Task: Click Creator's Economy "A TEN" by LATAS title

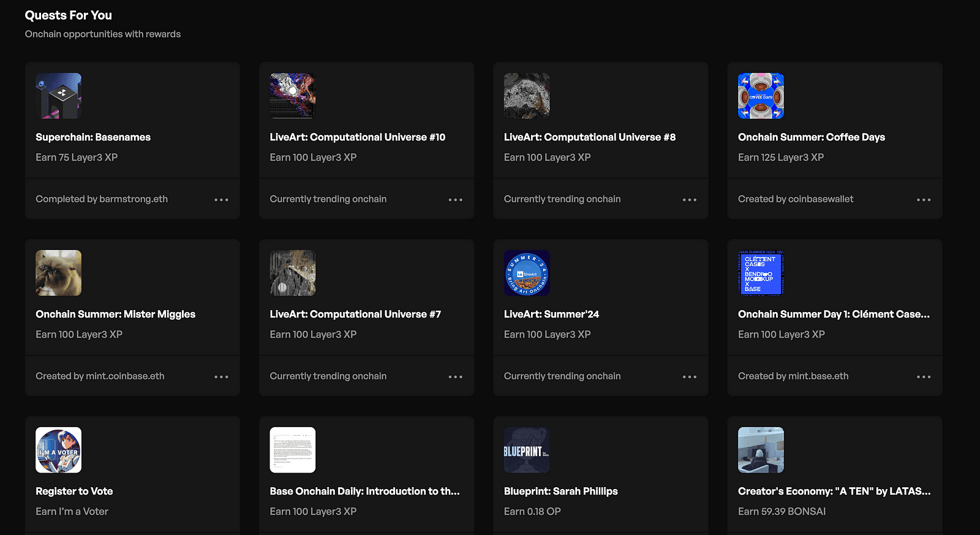Action: point(834,491)
